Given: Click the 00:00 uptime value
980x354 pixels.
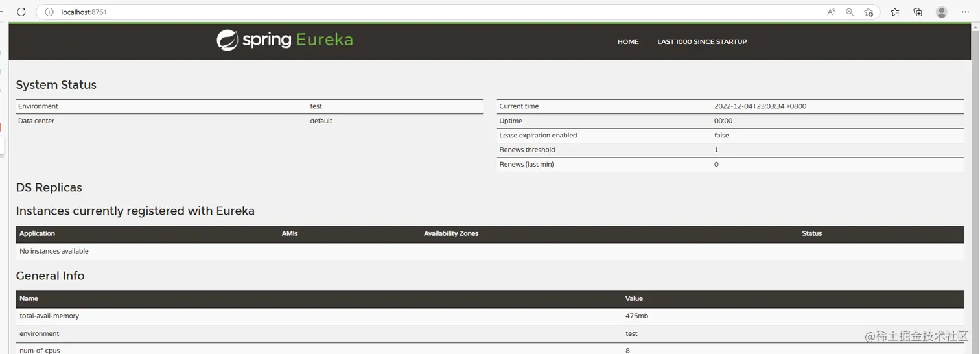Looking at the screenshot, I should click(x=723, y=121).
